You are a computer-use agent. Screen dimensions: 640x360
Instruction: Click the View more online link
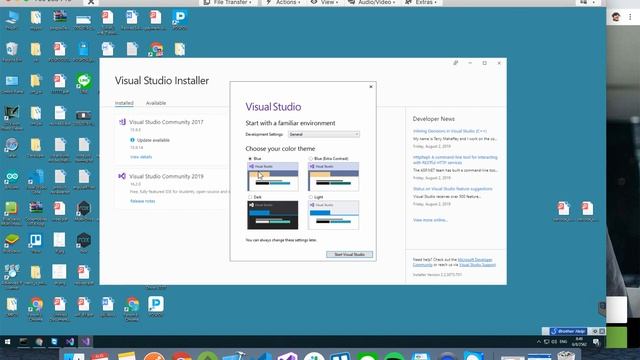tap(430, 220)
